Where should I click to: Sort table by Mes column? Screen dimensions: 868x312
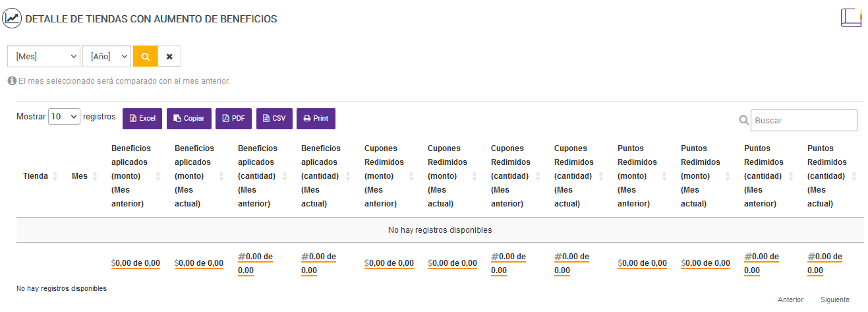pos(80,176)
